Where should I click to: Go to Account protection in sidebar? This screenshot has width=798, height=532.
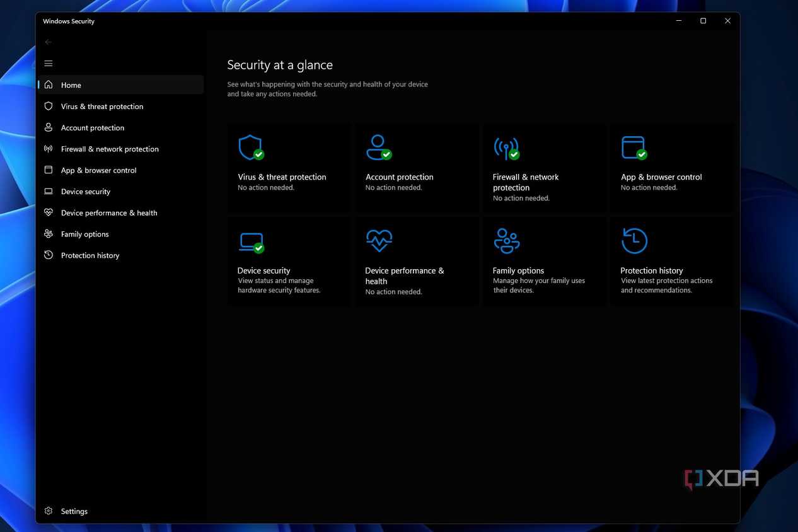click(x=121, y=128)
